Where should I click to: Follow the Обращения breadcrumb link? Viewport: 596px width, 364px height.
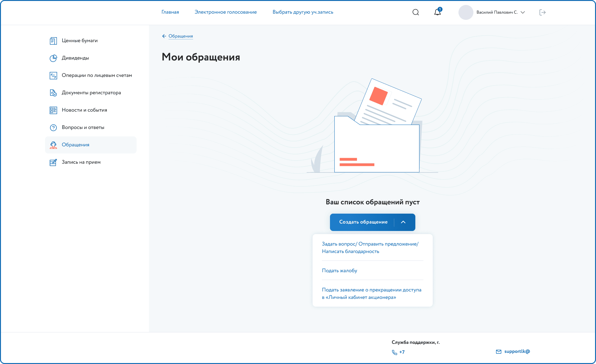point(181,36)
